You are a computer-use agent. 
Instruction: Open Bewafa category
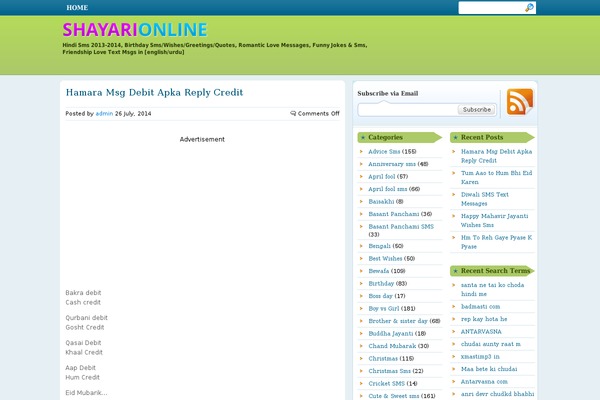tap(378, 271)
